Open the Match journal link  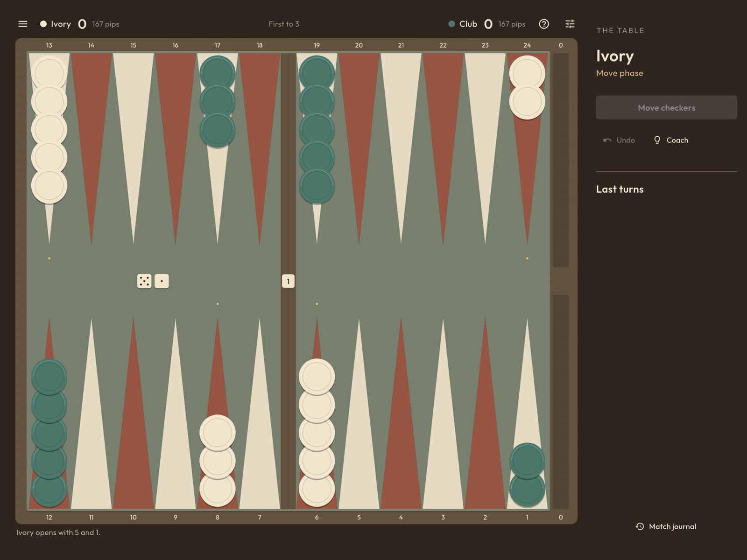pos(666,526)
